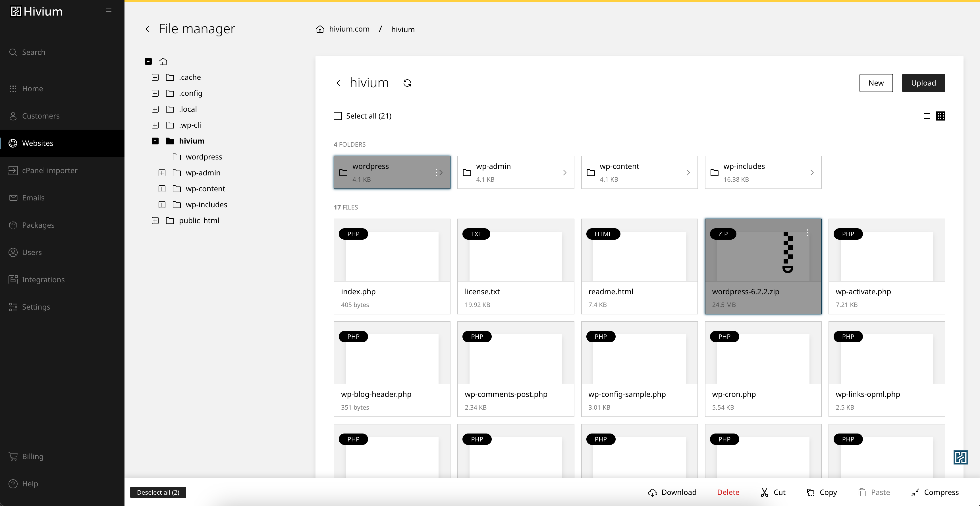980x506 pixels.
Task: Select wp-links-opml.php file
Action: tap(886, 369)
